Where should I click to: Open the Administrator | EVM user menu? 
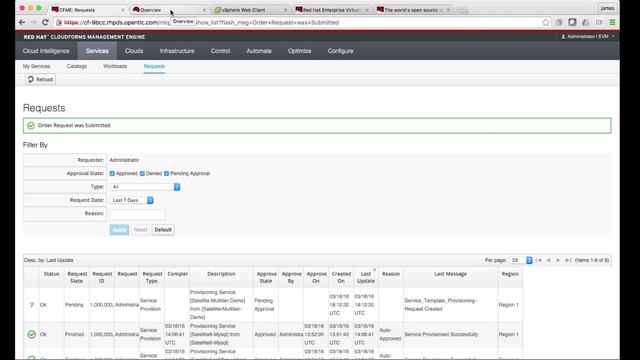pos(588,37)
